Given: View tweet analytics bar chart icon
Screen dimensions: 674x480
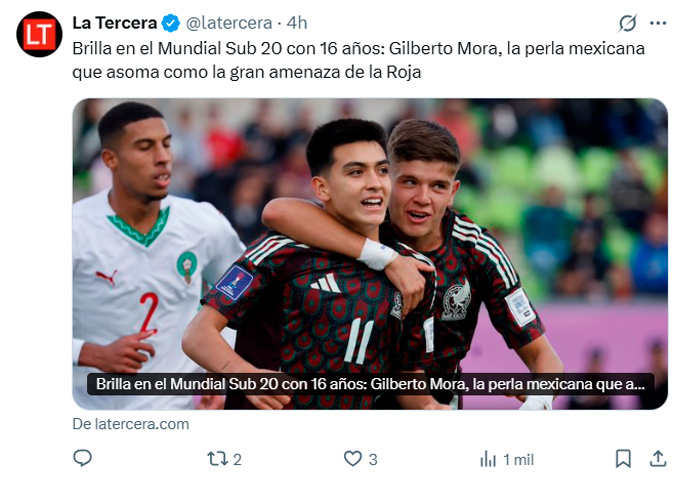Looking at the screenshot, I should point(488,459).
